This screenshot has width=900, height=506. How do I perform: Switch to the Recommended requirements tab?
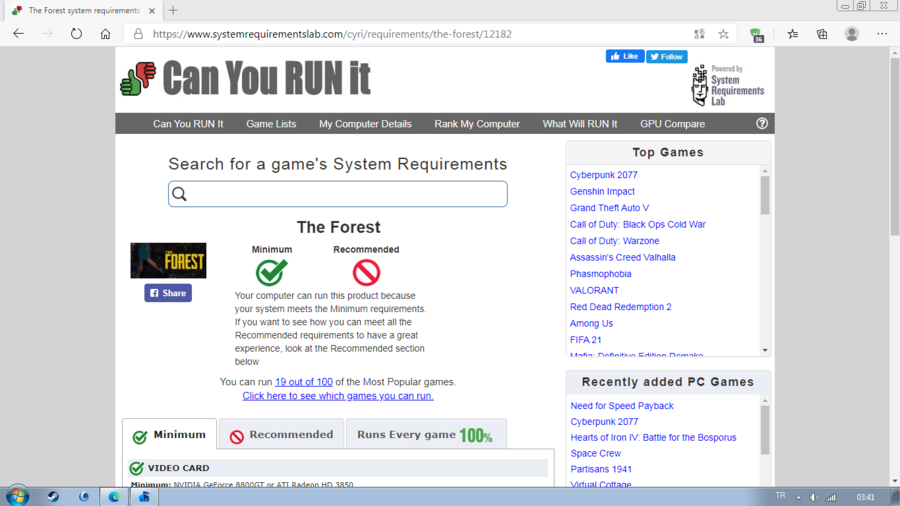click(x=281, y=434)
